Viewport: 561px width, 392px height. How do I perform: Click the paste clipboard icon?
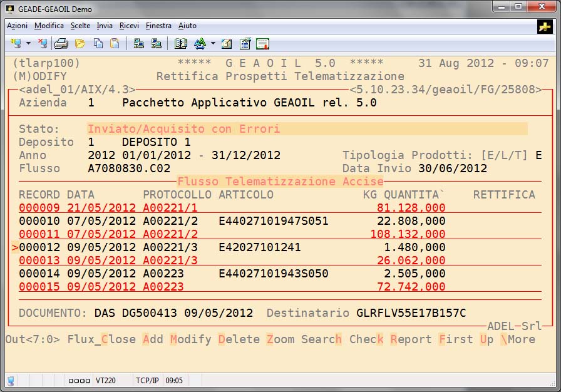click(115, 43)
